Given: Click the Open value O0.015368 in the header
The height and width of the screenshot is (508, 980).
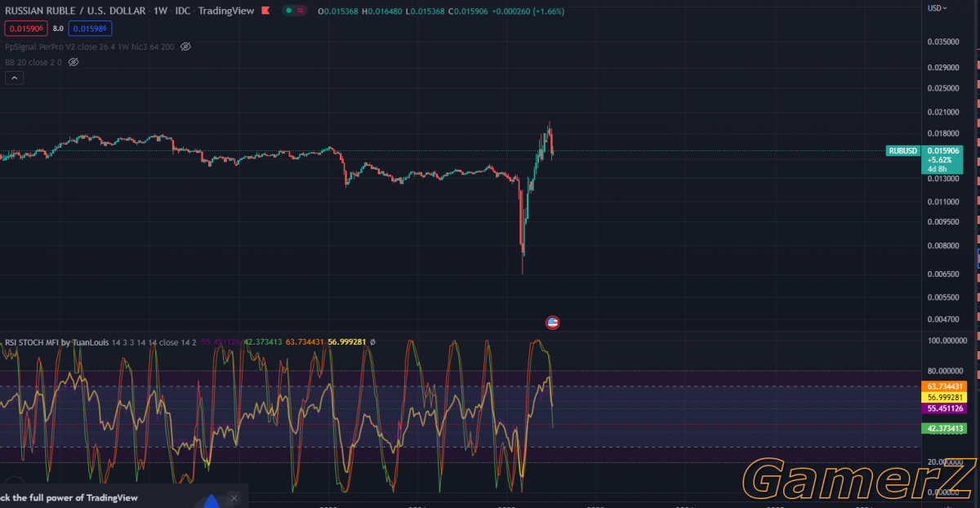Looking at the screenshot, I should [x=337, y=11].
